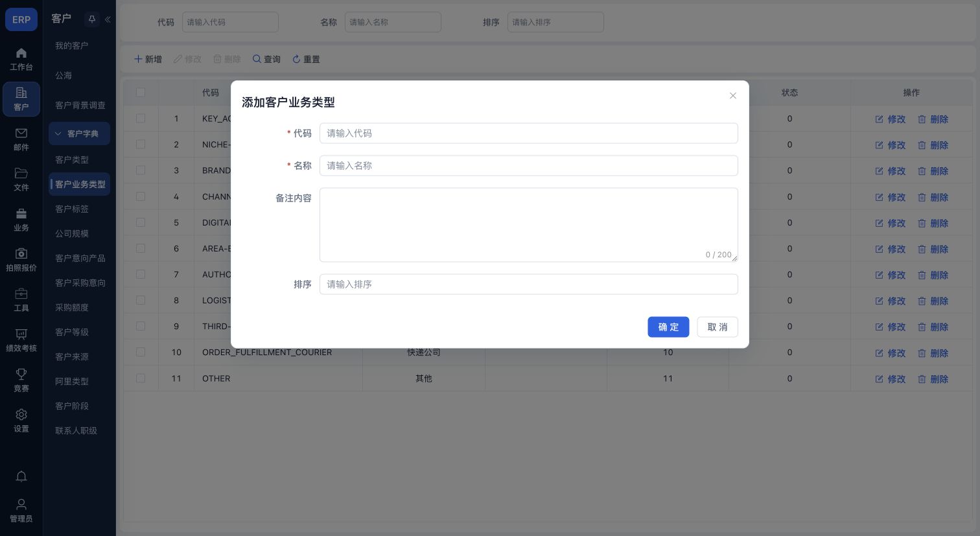Click 修改 link in OTHER row
Viewport: 980px width, 536px height.
point(890,379)
